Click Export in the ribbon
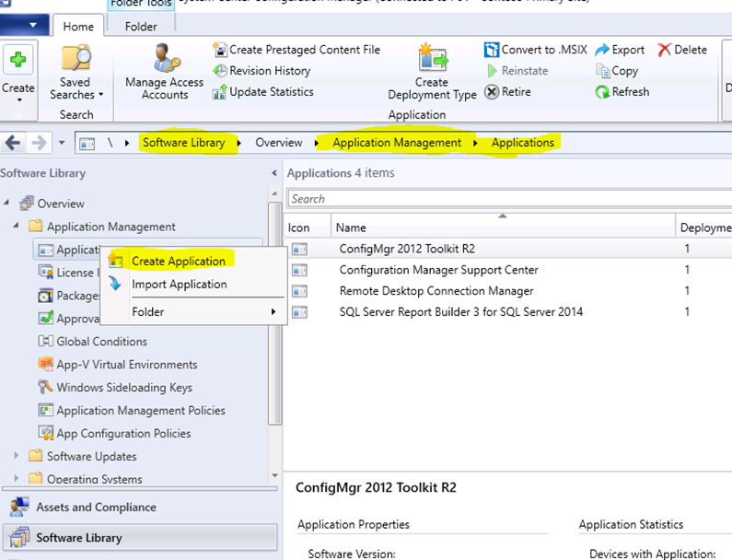The width and height of the screenshot is (732, 560). coord(620,50)
